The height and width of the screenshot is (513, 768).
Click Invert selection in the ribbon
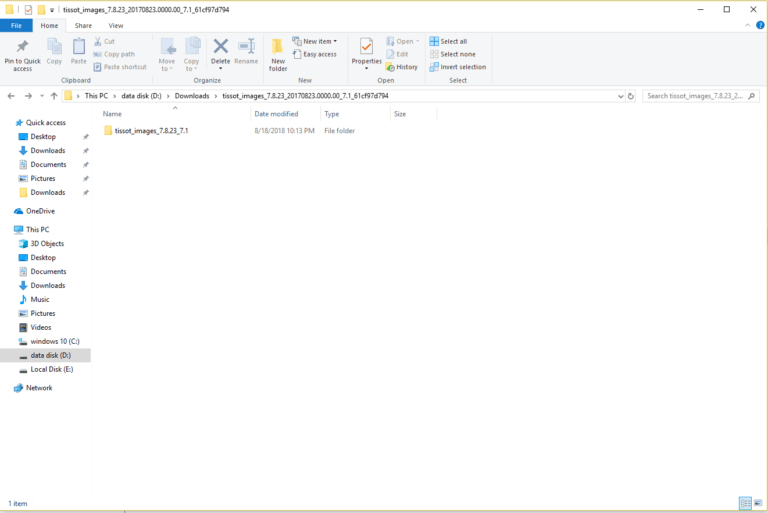point(458,67)
